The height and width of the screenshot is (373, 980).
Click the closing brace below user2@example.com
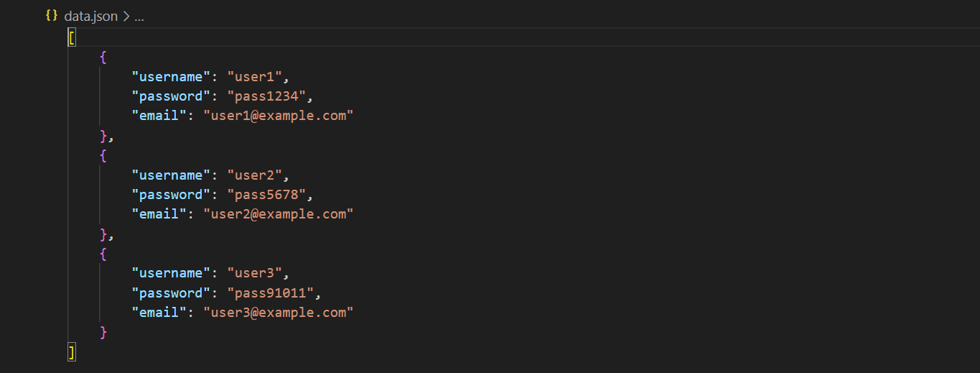click(103, 234)
